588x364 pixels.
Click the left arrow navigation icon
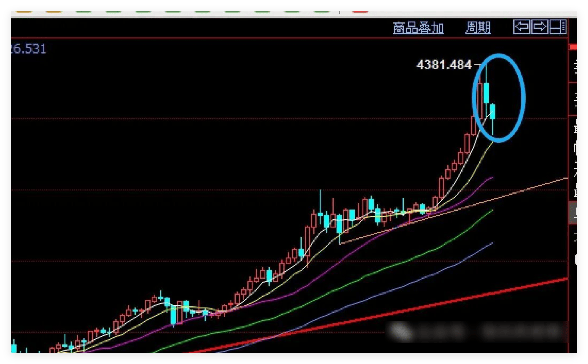(521, 27)
